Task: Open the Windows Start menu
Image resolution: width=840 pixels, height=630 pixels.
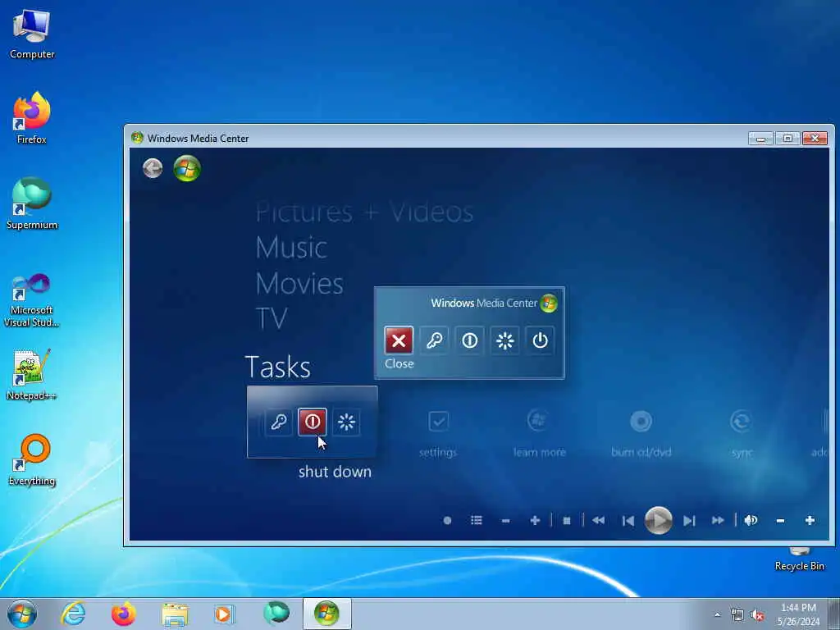Action: tap(22, 614)
